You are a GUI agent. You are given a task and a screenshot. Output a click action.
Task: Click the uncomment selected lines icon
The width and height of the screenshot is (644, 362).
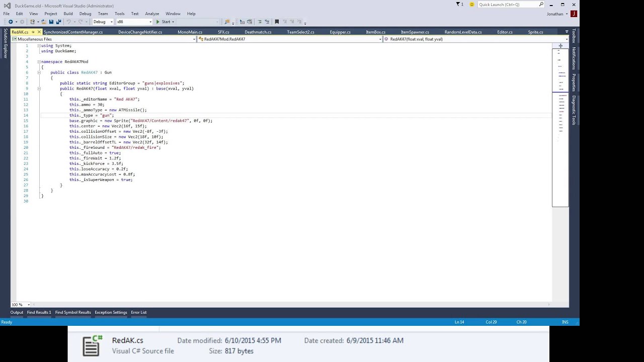pos(250,22)
